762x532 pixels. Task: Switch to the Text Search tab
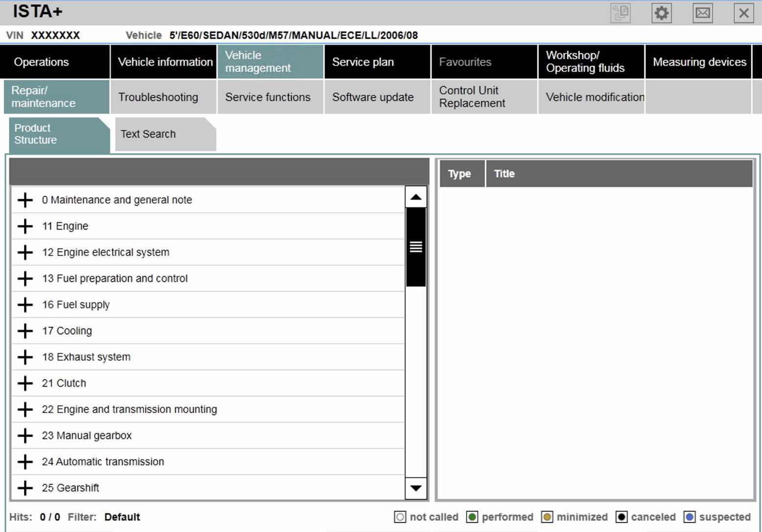pos(166,134)
